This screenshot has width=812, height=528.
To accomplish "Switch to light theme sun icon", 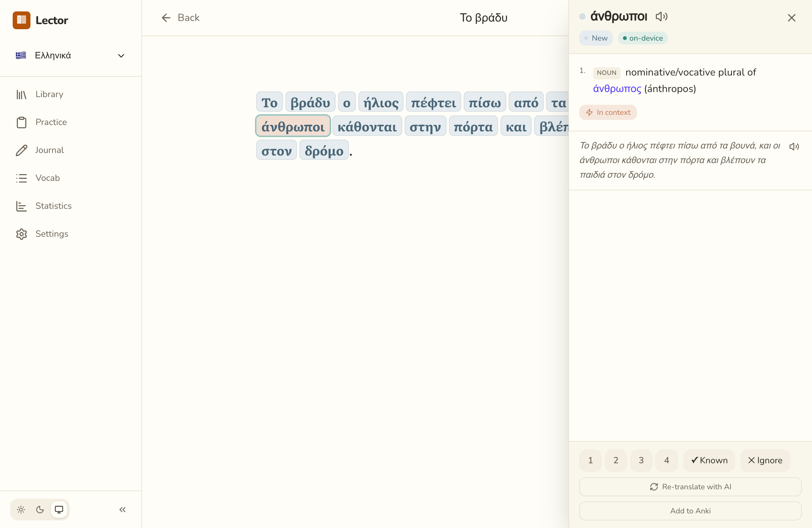I will coord(21,510).
